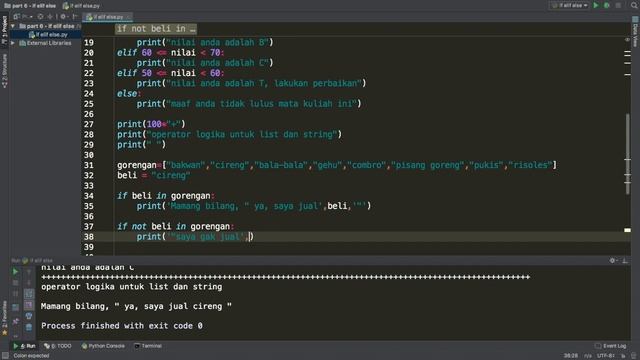Toggle pin tab in the Run panel

coord(15,321)
